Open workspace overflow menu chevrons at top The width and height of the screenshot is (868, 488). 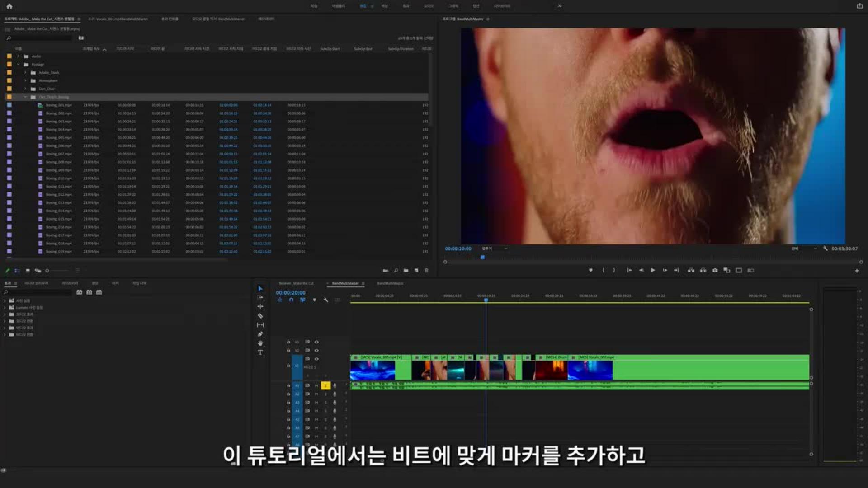(x=560, y=6)
